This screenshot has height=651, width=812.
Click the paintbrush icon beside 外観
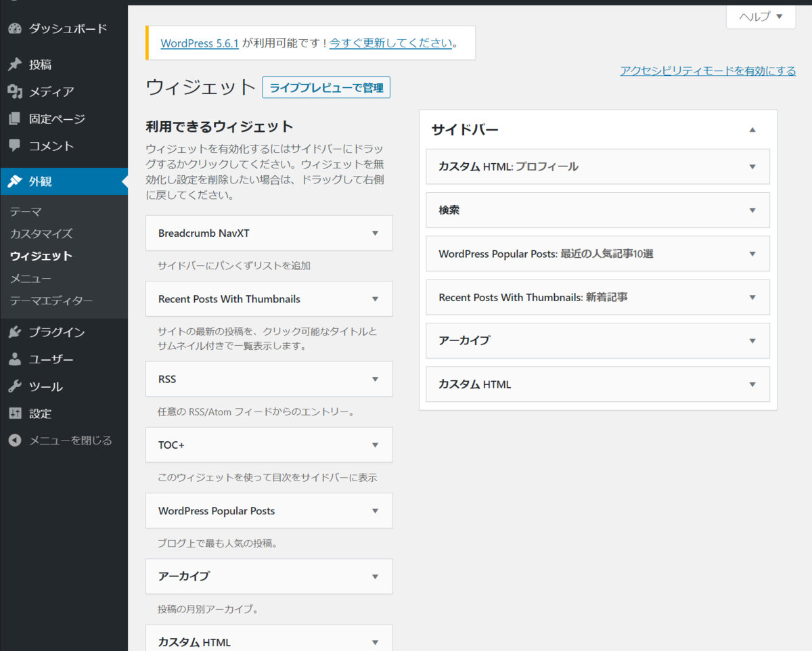15,181
